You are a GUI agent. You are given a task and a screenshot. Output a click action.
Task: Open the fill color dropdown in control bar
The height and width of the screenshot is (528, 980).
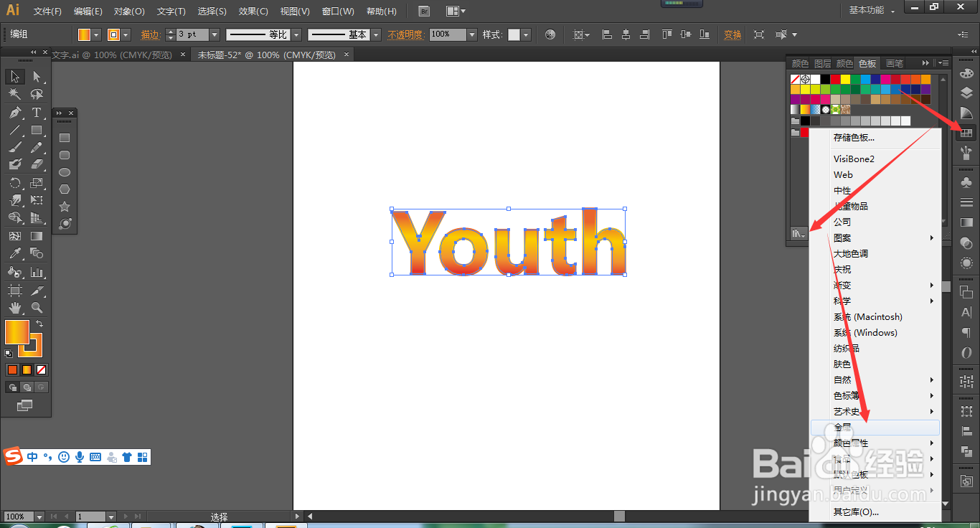coord(96,34)
